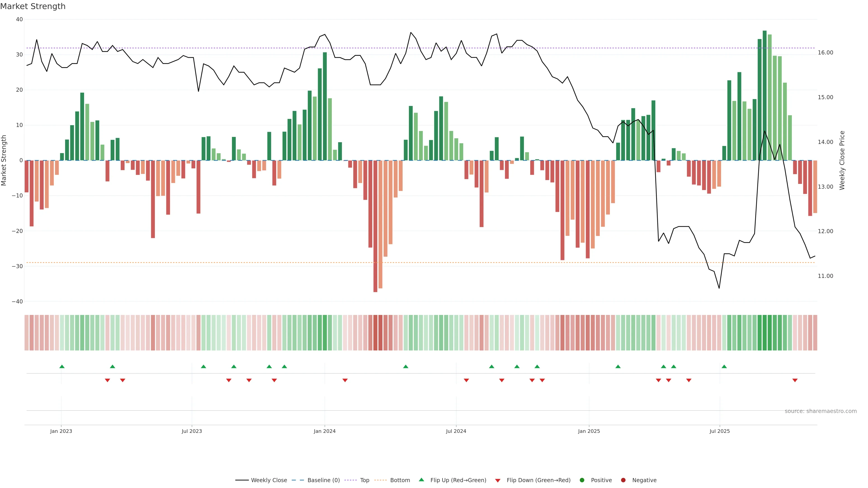Screen dimensions: 868x488
Task: Click the first green flip-up marker
Action: pos(62,366)
